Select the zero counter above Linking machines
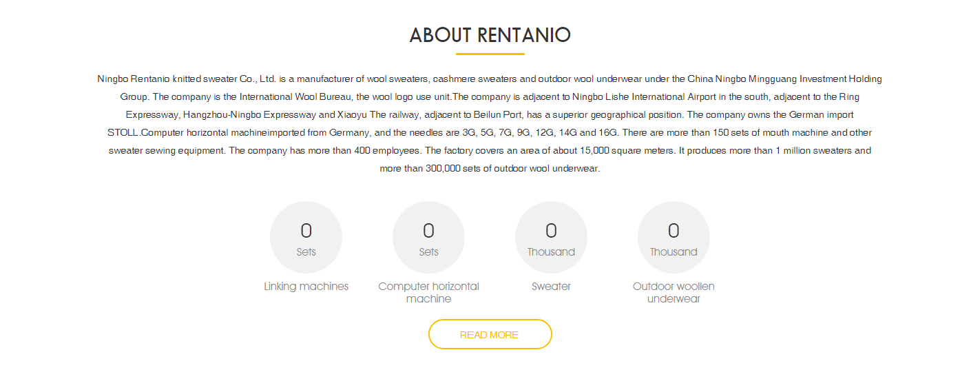The width and height of the screenshot is (980, 392). pyautogui.click(x=306, y=231)
